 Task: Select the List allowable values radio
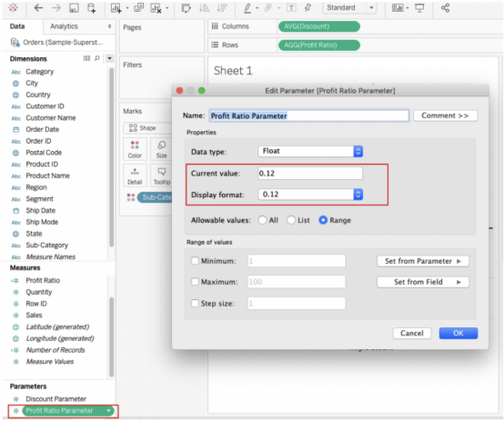coord(291,220)
